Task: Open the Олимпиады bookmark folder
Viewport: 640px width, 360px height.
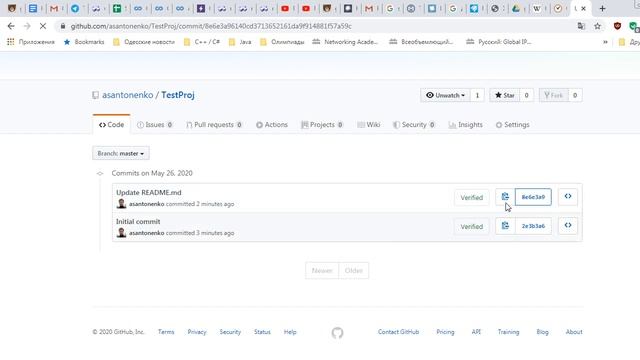Action: coord(282,42)
